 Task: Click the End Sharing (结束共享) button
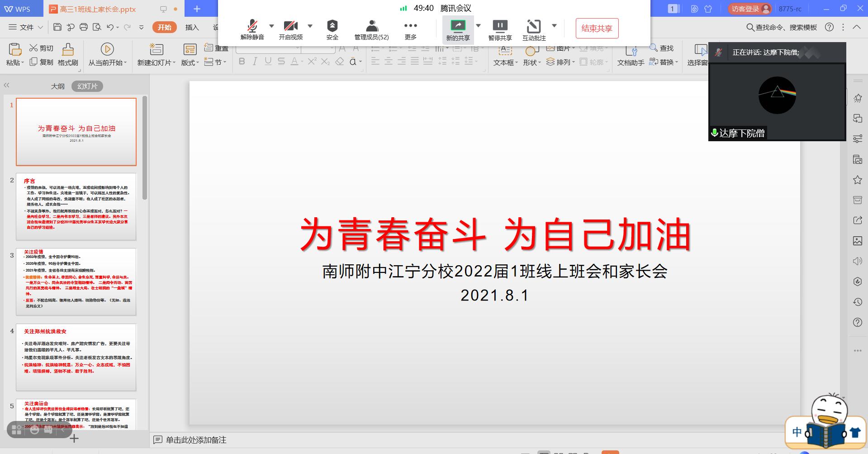(x=597, y=29)
